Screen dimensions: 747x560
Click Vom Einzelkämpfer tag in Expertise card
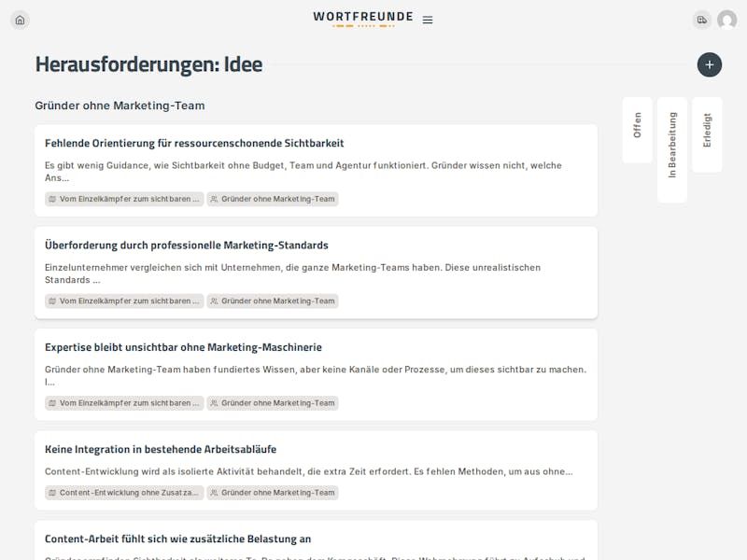click(124, 403)
